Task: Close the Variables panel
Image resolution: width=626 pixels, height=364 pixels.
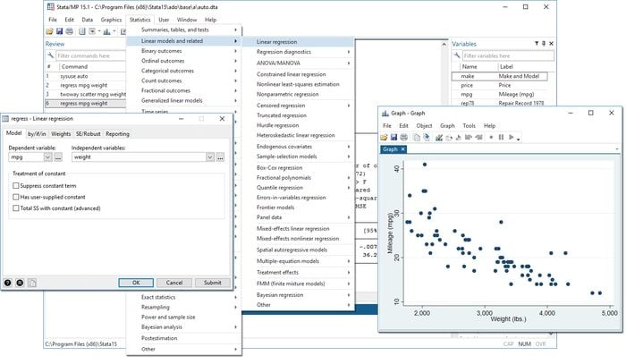Action: click(552, 44)
